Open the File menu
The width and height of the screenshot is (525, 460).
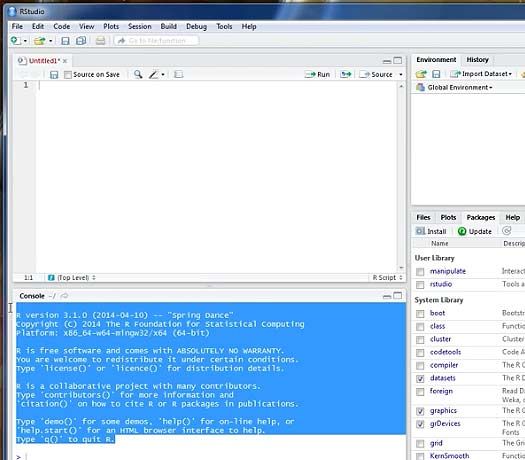click(x=17, y=26)
